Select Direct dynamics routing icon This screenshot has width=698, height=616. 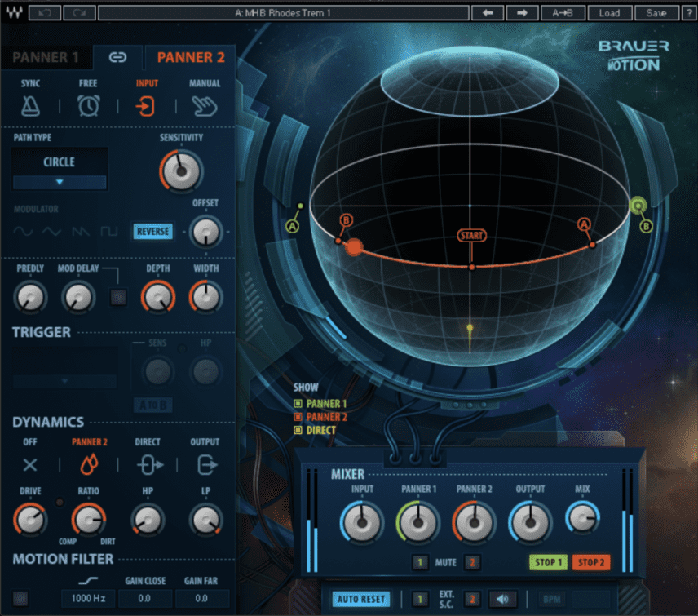click(x=149, y=465)
